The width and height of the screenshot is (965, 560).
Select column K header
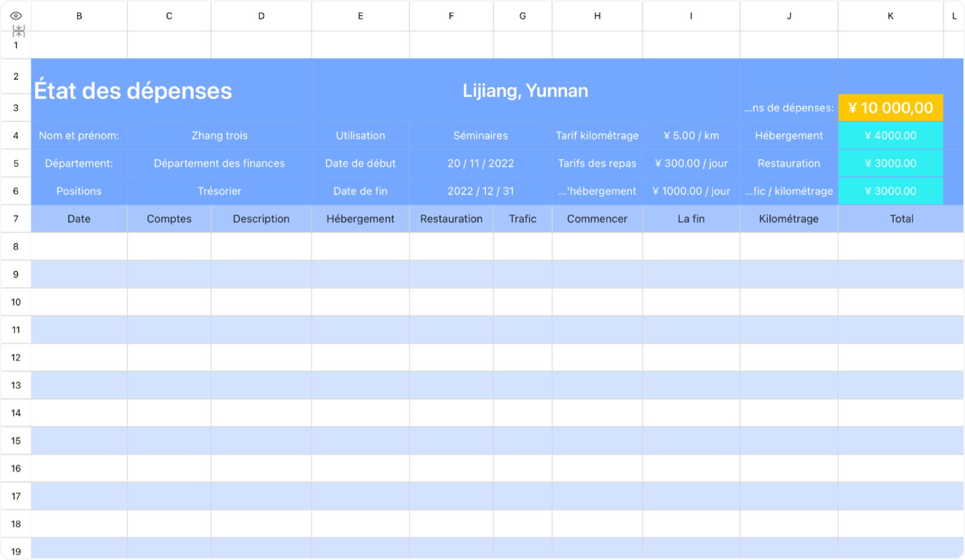pyautogui.click(x=890, y=16)
